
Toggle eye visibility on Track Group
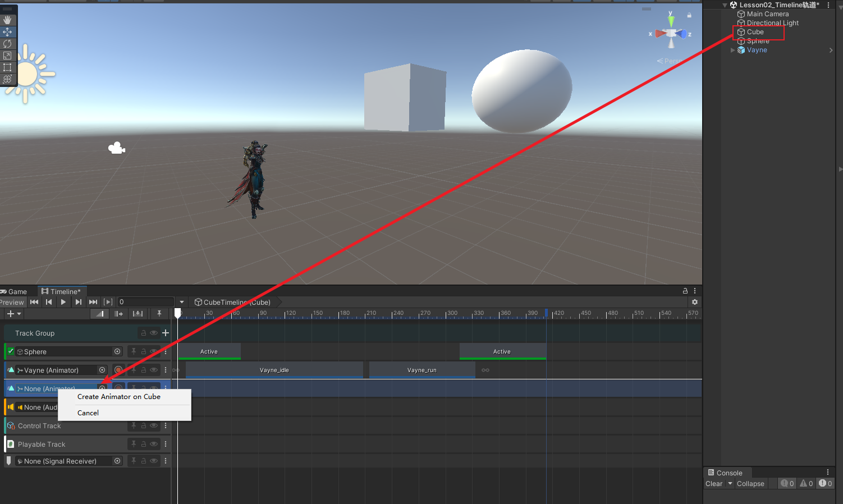click(x=153, y=333)
